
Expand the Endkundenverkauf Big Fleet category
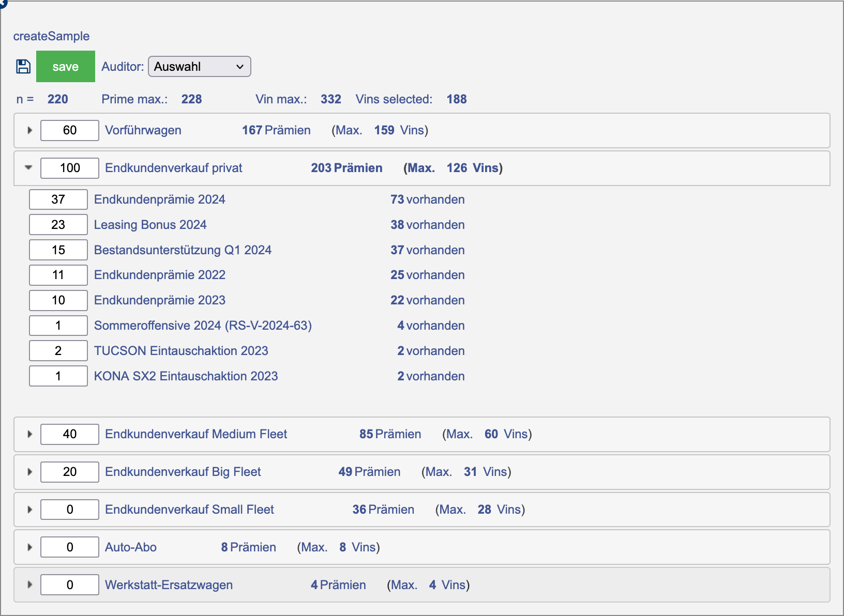click(29, 472)
